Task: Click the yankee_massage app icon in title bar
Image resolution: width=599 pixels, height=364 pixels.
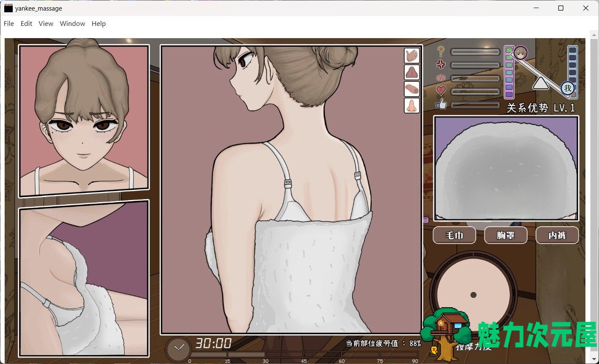Action: click(x=8, y=8)
